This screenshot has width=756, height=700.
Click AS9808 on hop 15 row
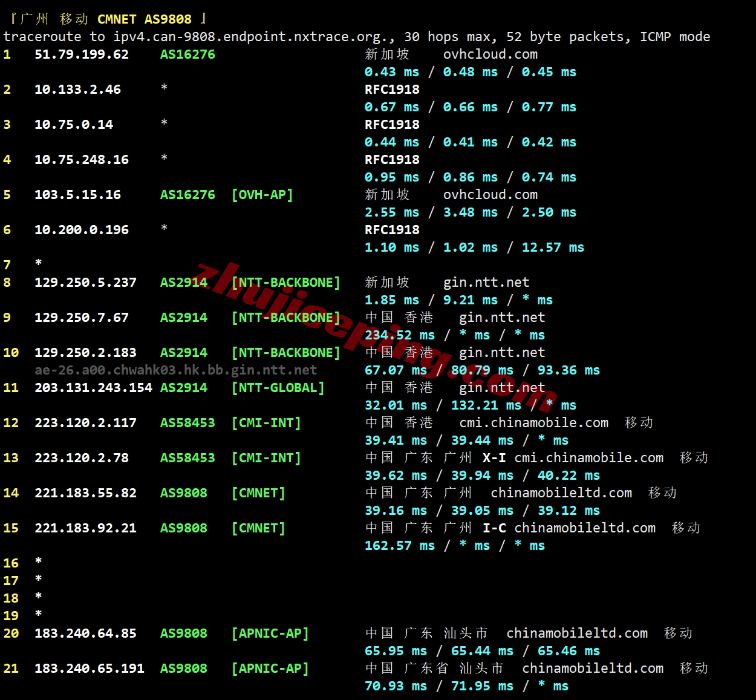tap(184, 528)
